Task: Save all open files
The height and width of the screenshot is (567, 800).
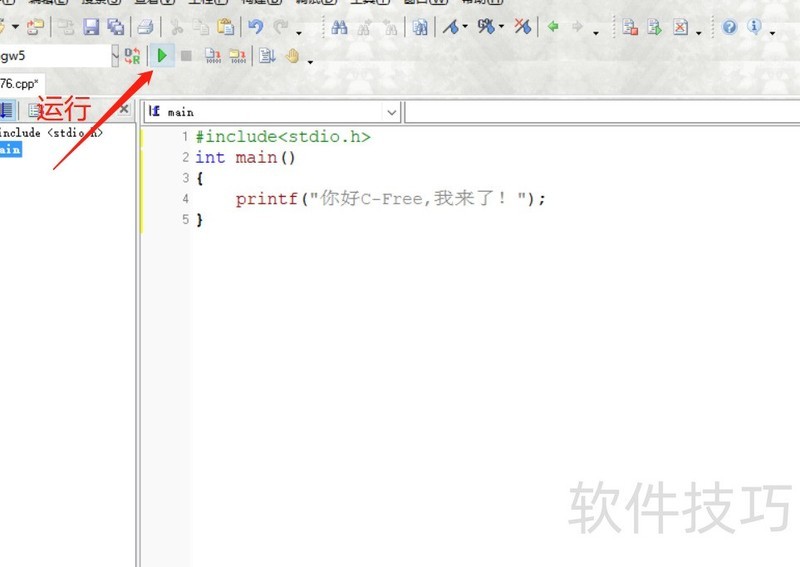Action: (116, 27)
